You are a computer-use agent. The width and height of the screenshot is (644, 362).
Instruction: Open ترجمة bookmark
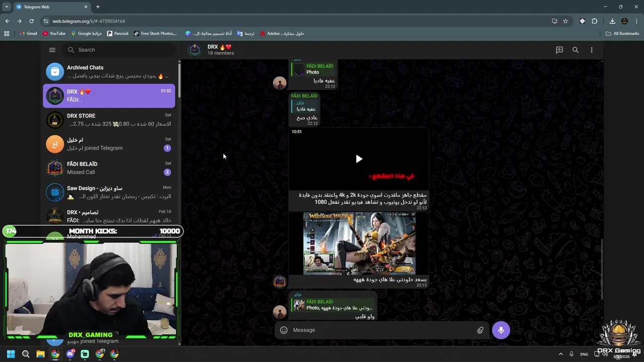click(x=246, y=34)
